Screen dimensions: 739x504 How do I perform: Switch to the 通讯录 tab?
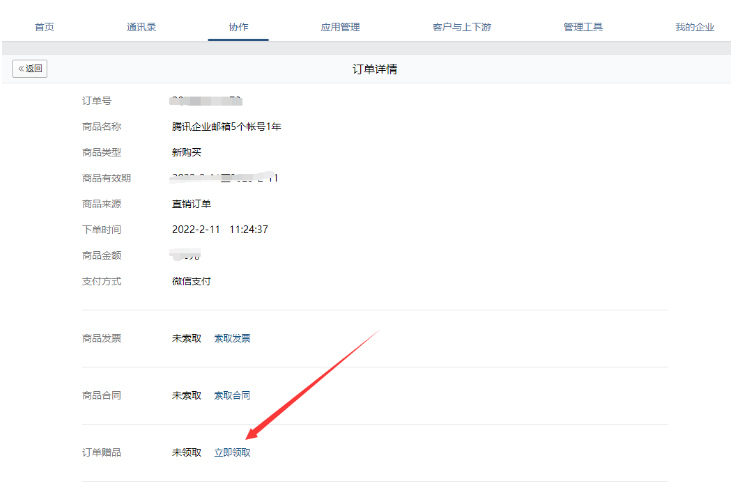pyautogui.click(x=142, y=27)
